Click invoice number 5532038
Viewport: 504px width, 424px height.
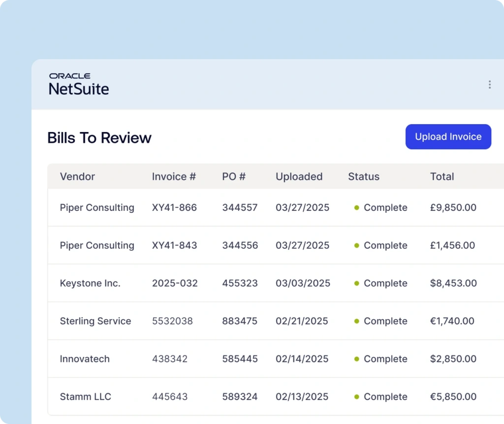pyautogui.click(x=172, y=322)
